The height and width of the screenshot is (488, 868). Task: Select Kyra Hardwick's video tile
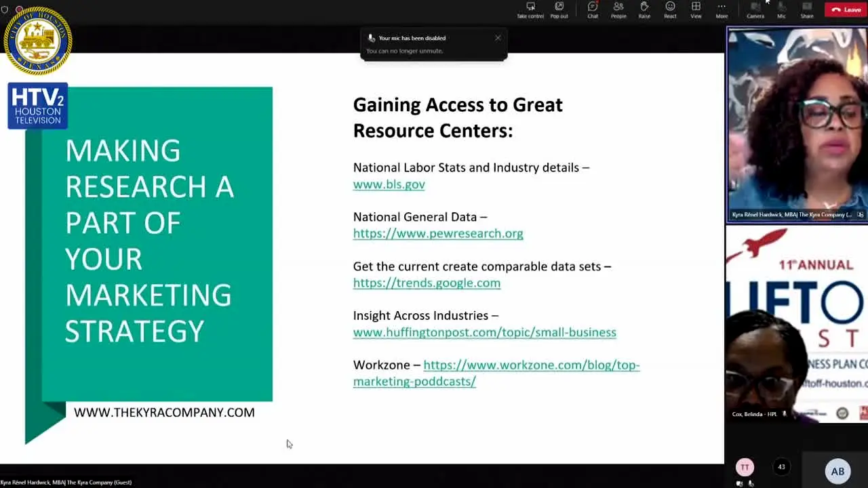click(797, 125)
